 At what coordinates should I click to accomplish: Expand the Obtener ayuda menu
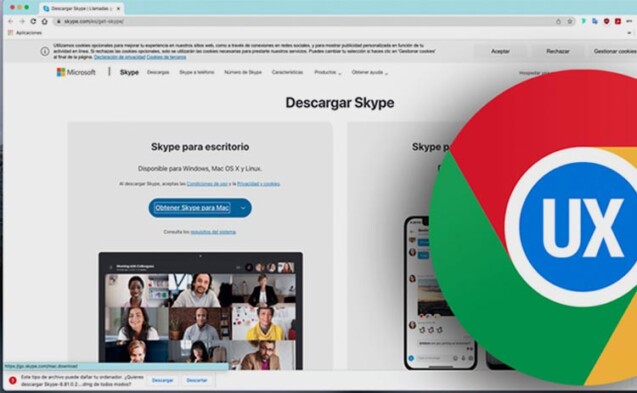(x=370, y=72)
